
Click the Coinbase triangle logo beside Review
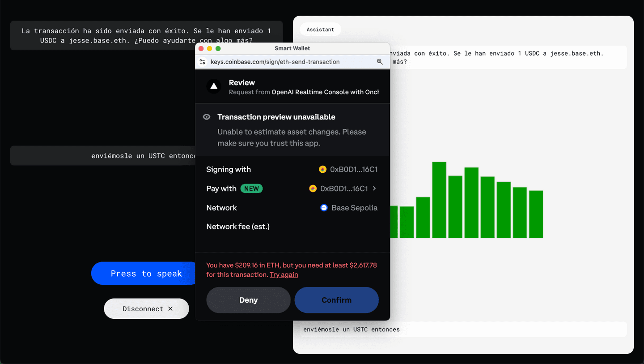[214, 86]
